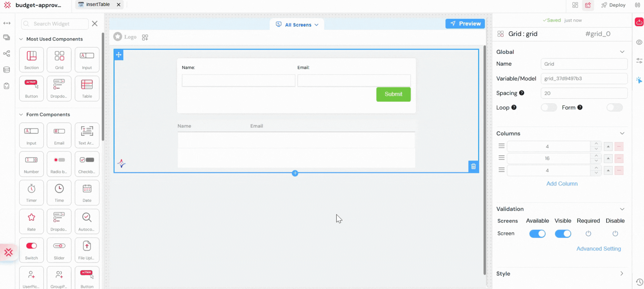Switch to the insertTable tab
The height and width of the screenshot is (289, 644).
tap(98, 5)
